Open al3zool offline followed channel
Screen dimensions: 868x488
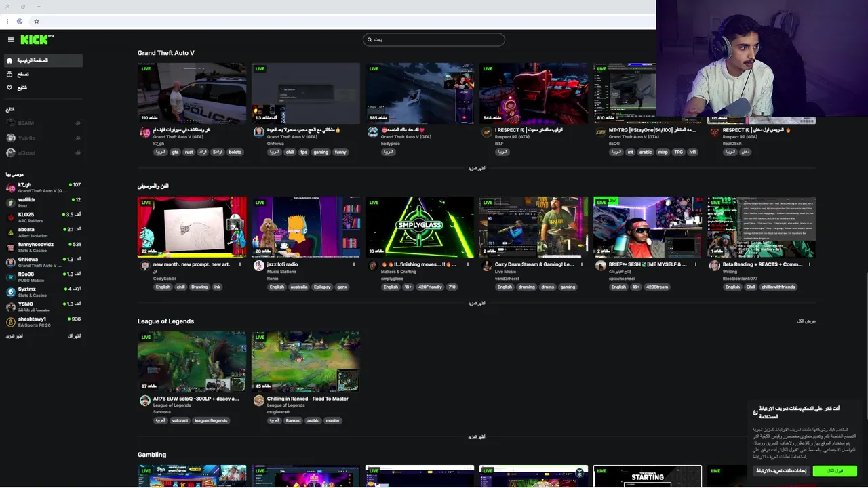click(x=43, y=152)
